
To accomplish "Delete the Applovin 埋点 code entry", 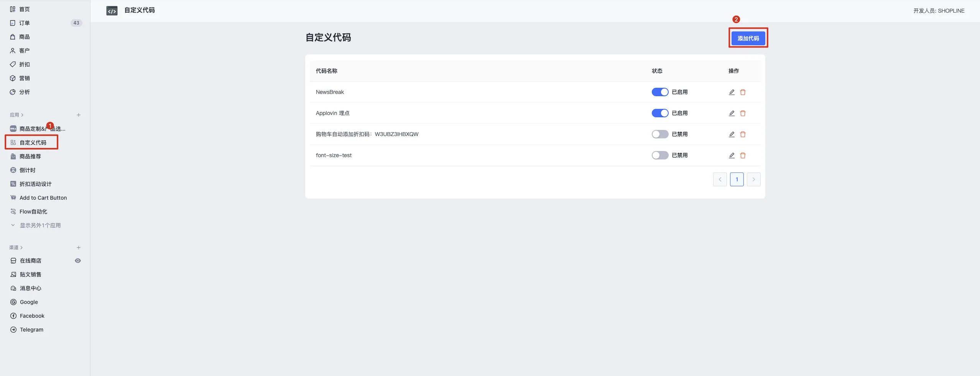I will (743, 113).
